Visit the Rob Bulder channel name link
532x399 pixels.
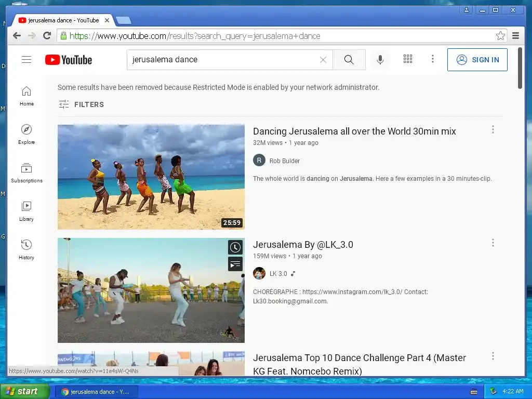pyautogui.click(x=285, y=161)
